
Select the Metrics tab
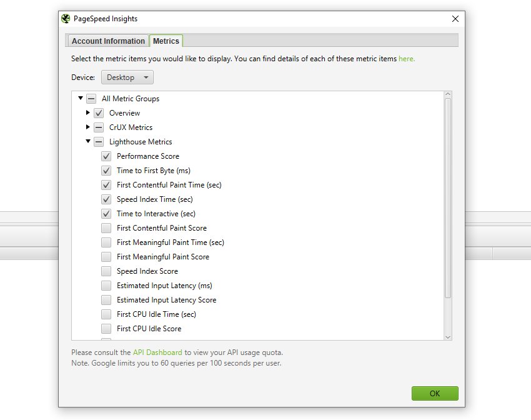166,41
